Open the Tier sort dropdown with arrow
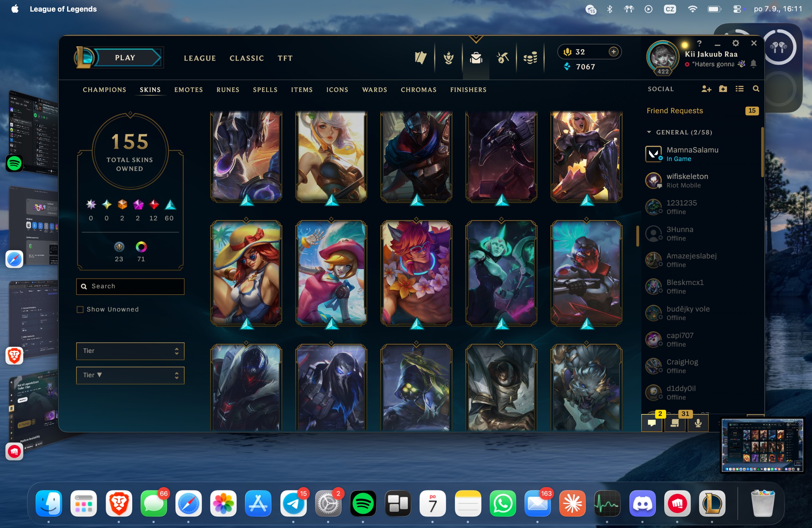Image resolution: width=812 pixels, height=528 pixels. point(130,375)
